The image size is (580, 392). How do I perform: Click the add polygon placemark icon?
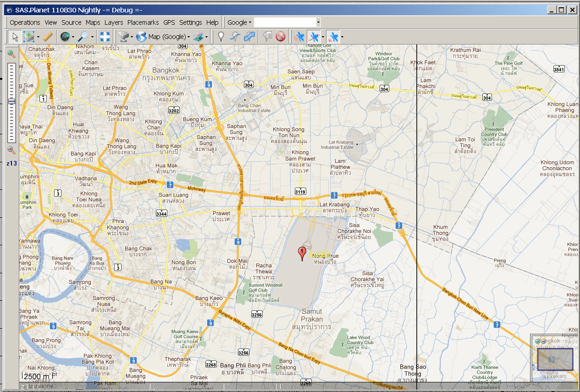(x=250, y=37)
